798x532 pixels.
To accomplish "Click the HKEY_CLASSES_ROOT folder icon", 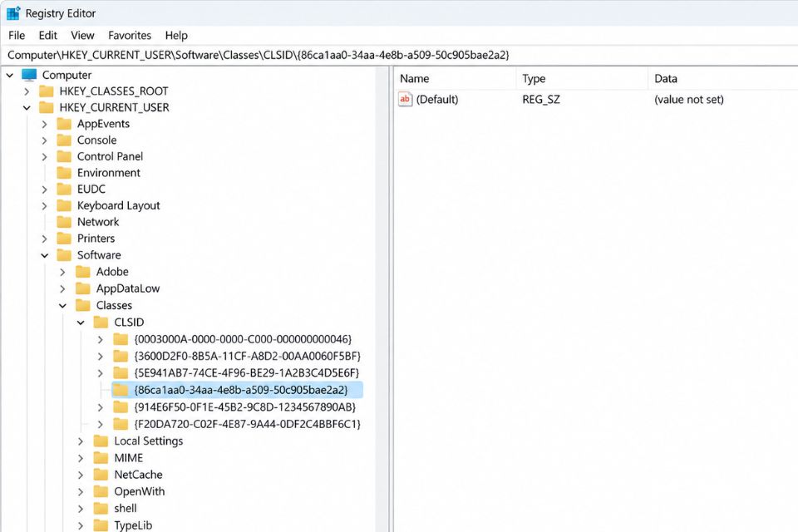I will click(47, 91).
